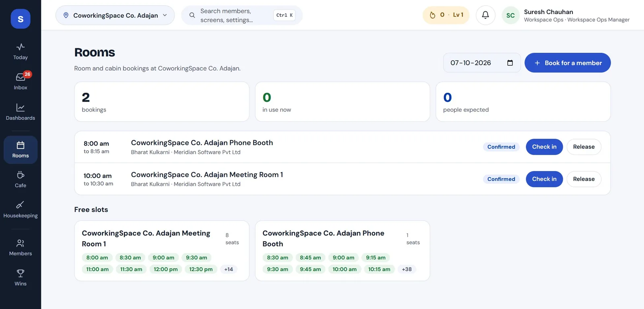The height and width of the screenshot is (309, 644).
Task: Click Confirmed badge on Meeting Room 1 booking
Action: 501,179
